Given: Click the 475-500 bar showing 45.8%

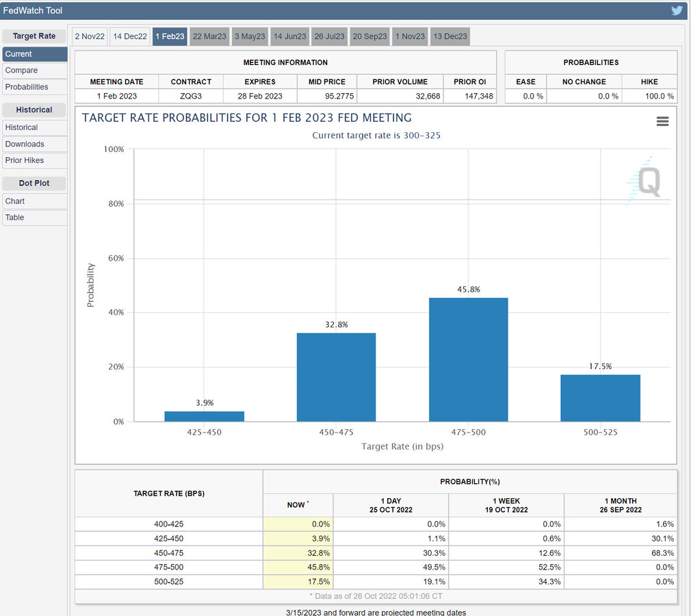Looking at the screenshot, I should [468, 359].
